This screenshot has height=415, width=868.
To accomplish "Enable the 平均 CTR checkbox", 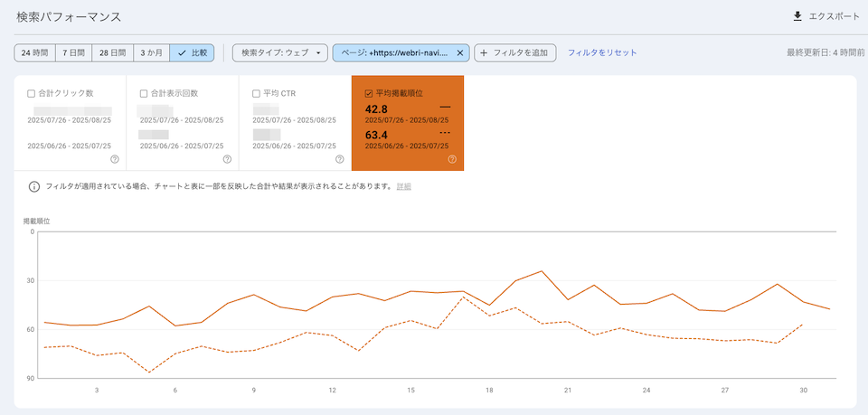I will (x=256, y=93).
